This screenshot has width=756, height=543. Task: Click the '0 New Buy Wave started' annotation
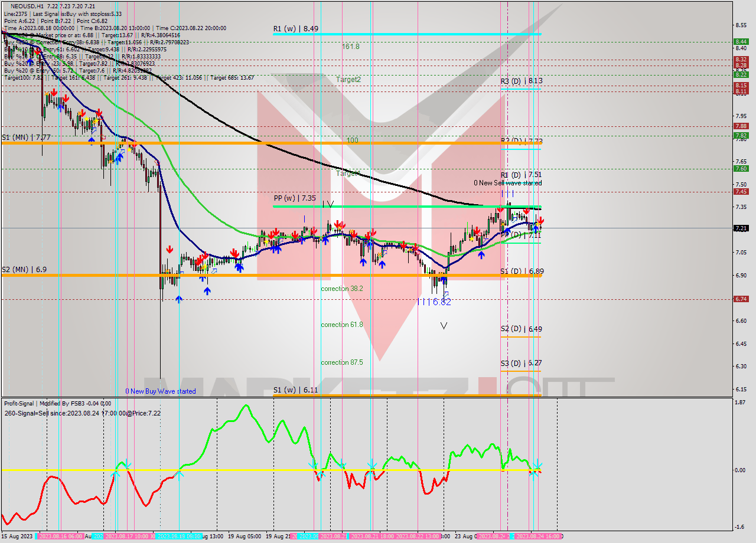click(161, 391)
